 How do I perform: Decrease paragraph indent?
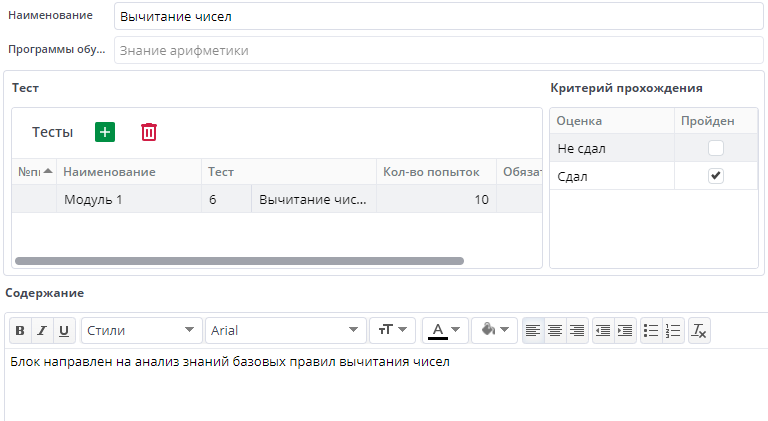pos(603,330)
